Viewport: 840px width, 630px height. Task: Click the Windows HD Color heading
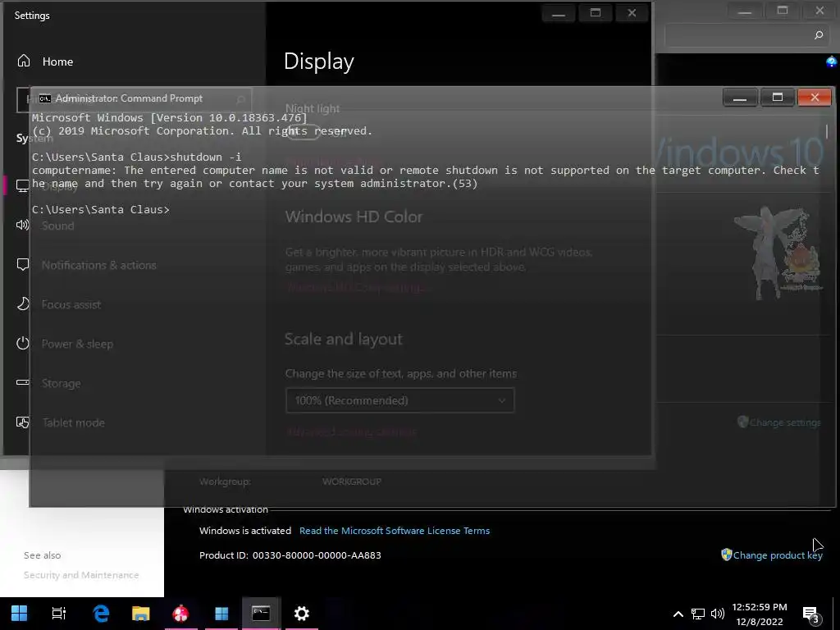pyautogui.click(x=354, y=217)
